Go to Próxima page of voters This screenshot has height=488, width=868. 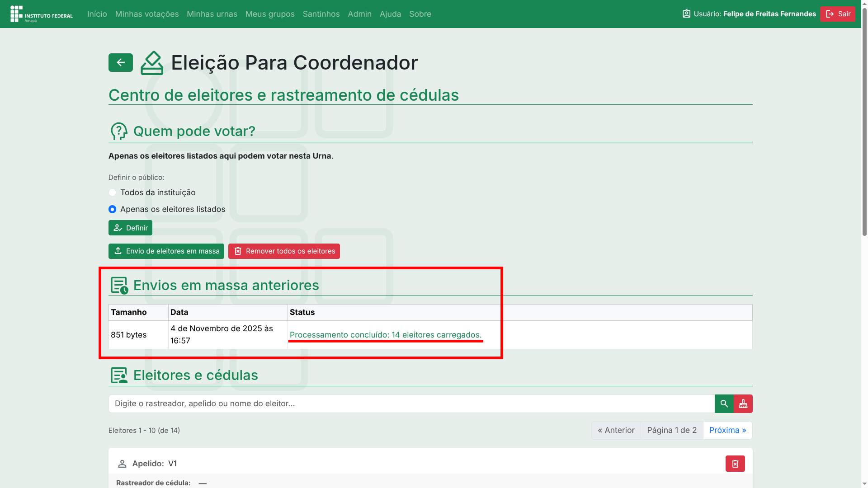pos(727,430)
